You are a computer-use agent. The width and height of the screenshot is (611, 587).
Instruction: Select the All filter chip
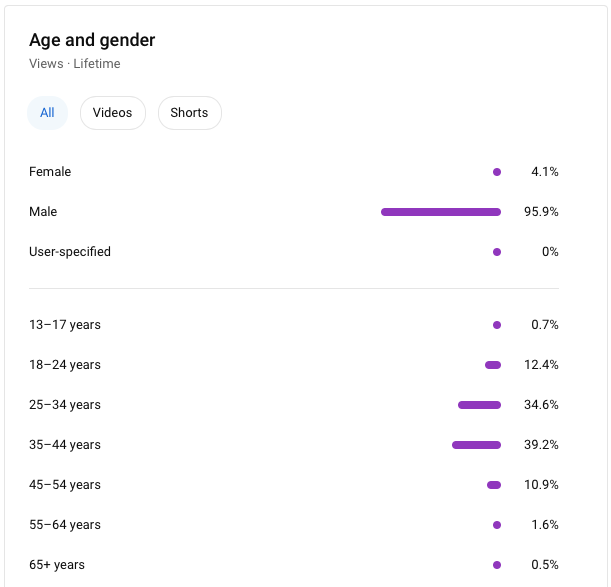[47, 113]
